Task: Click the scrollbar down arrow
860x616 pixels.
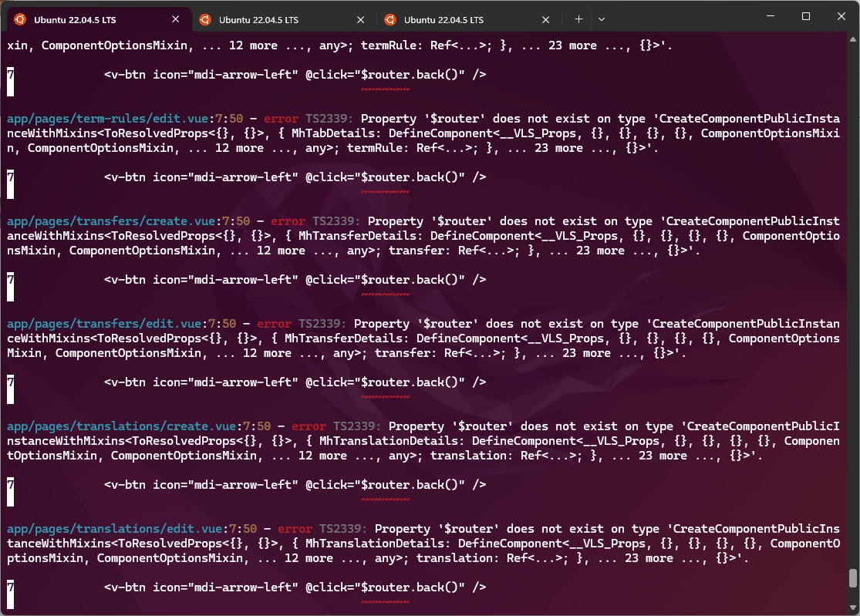Action: (853, 608)
